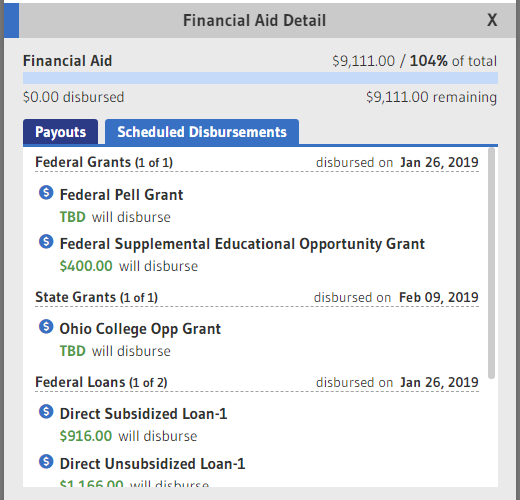Click TBD amount under Federal Pell Grant
Screen dimensions: 520x500
coord(73,217)
